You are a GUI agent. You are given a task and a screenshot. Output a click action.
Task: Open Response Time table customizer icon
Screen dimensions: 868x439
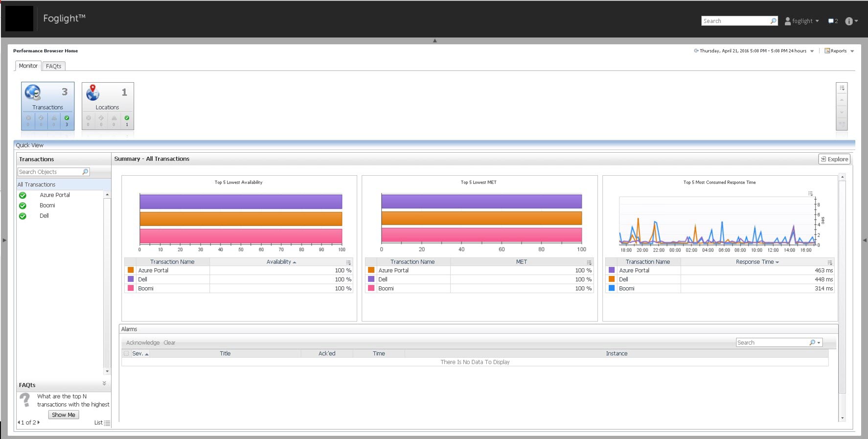tap(830, 262)
